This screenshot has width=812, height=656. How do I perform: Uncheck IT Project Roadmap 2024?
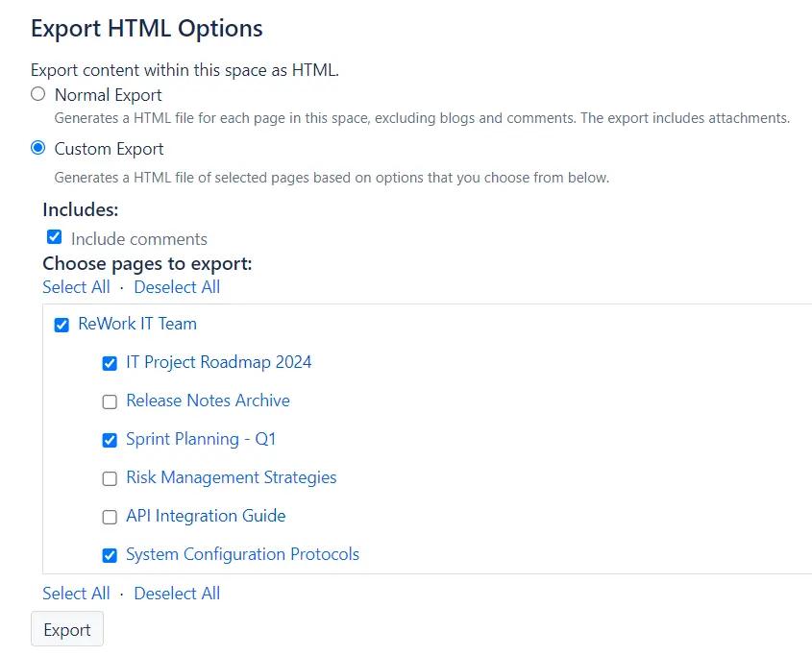(110, 363)
